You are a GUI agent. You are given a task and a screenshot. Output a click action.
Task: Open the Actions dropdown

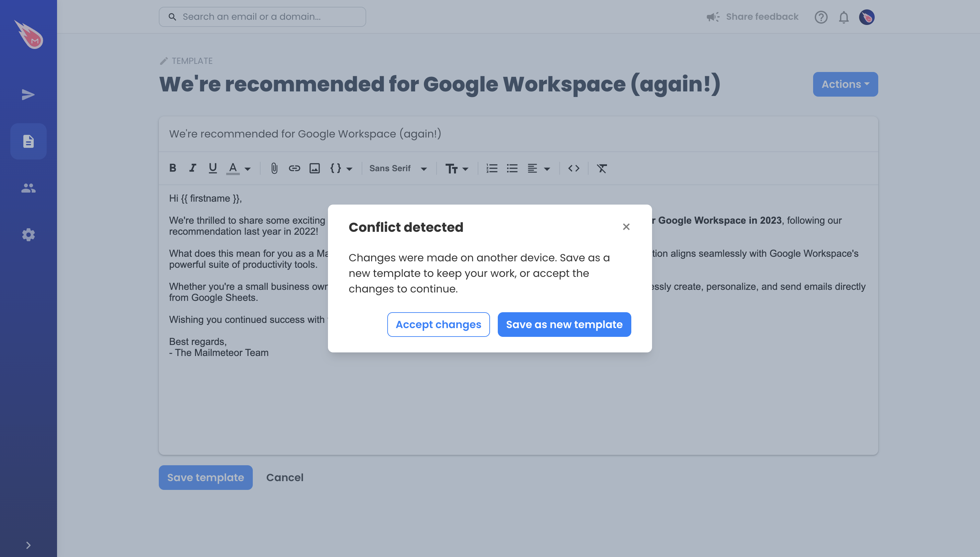pyautogui.click(x=846, y=84)
